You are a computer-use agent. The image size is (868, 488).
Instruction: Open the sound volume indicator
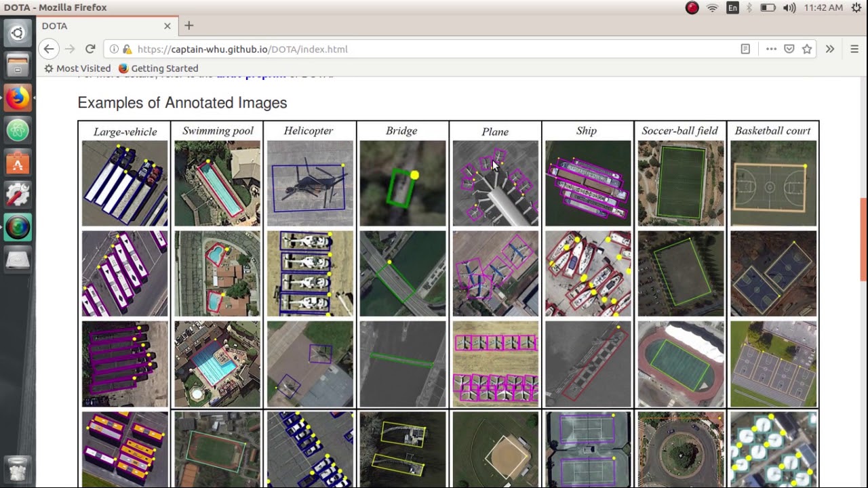coord(789,8)
